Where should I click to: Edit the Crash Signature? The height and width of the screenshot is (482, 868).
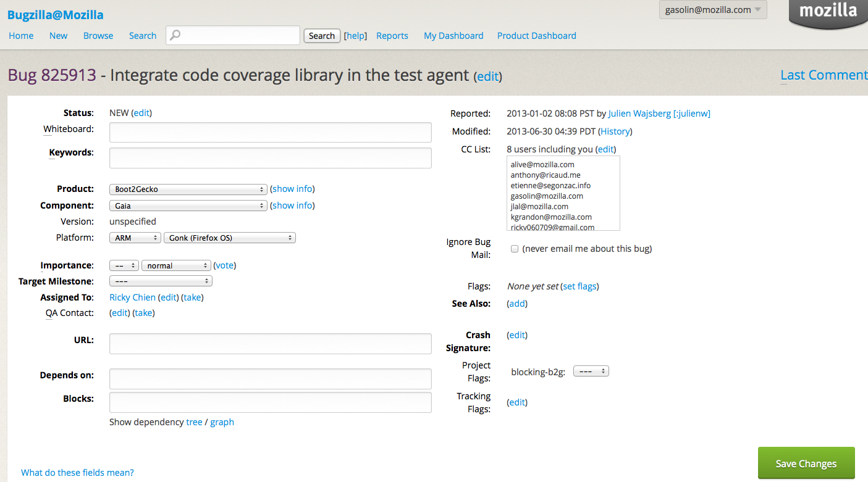coord(517,335)
